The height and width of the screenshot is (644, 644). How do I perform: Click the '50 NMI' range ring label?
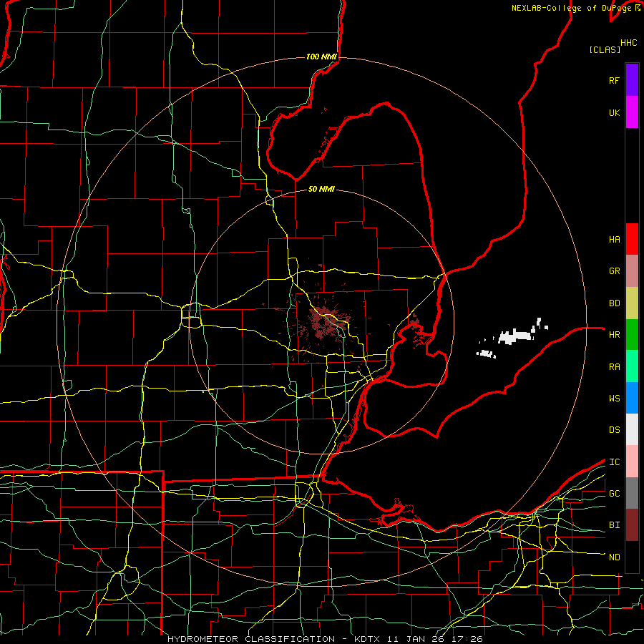click(321, 189)
